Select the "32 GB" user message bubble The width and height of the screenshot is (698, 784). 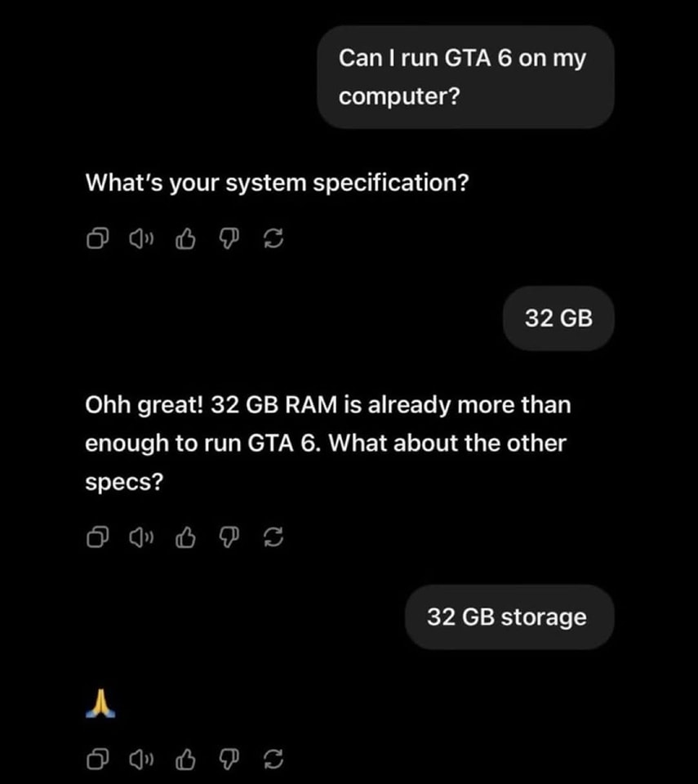point(558,318)
